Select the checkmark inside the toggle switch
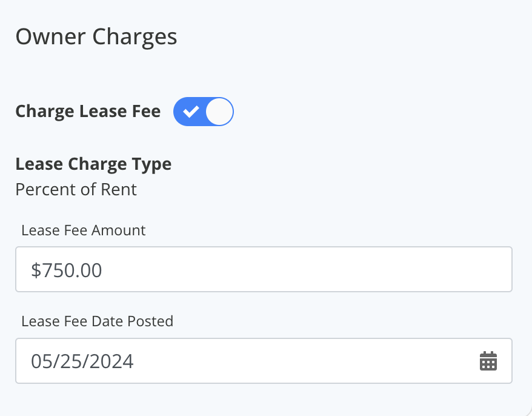The height and width of the screenshot is (416, 532). click(191, 111)
